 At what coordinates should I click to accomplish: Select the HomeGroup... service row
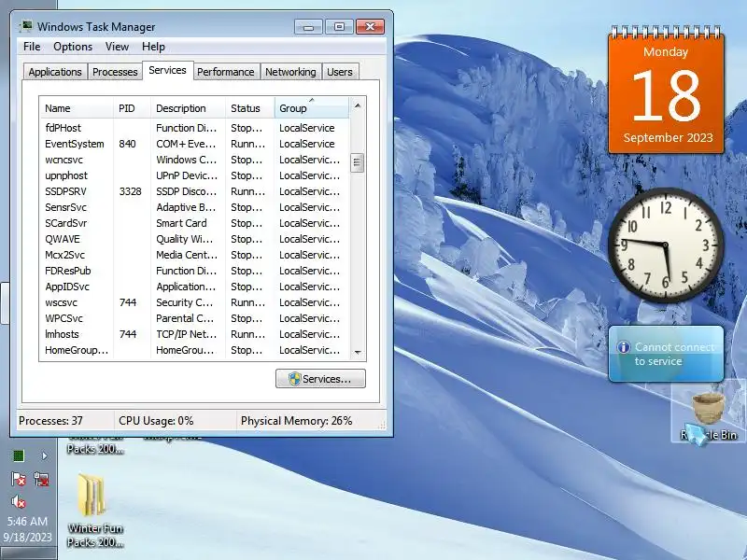click(x=195, y=350)
